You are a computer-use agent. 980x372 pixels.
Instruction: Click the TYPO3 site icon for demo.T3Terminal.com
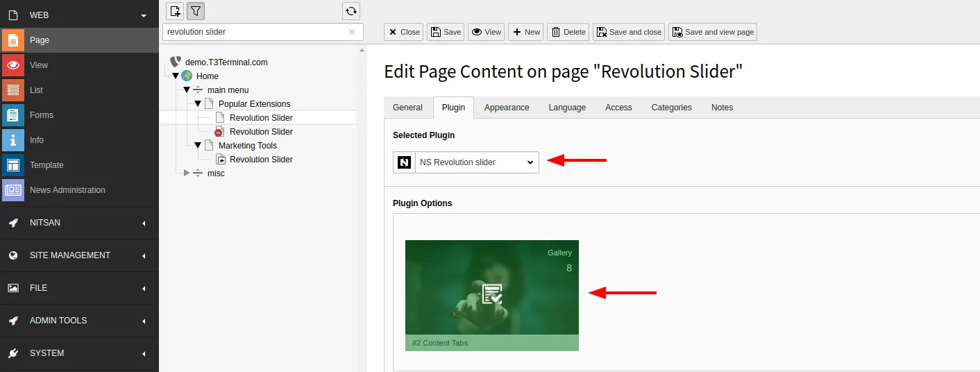click(x=175, y=62)
